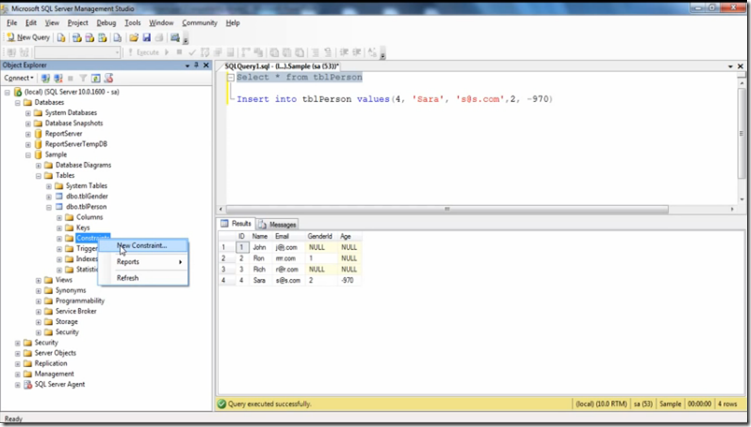751x427 pixels.
Task: Select the ReportServerTempDB database
Action: coord(76,144)
